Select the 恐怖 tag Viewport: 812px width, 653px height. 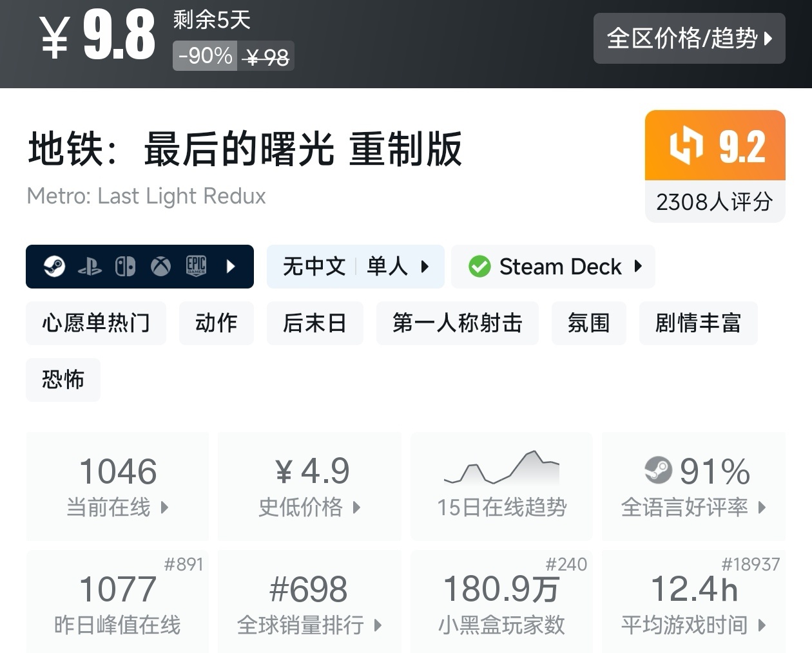point(63,379)
